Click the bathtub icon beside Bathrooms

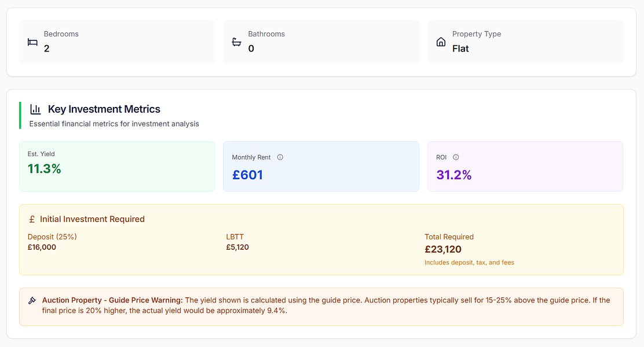coord(236,42)
